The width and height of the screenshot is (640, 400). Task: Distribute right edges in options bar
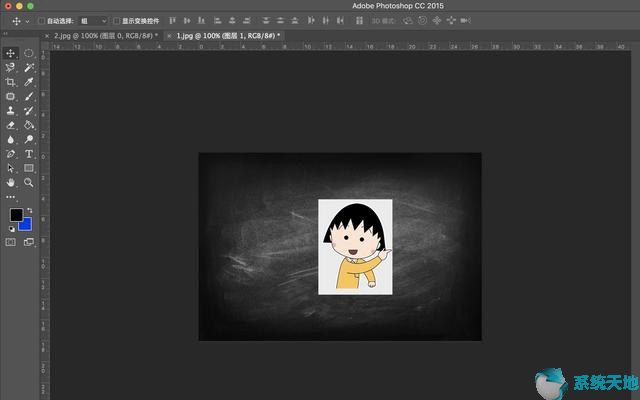[x=340, y=20]
